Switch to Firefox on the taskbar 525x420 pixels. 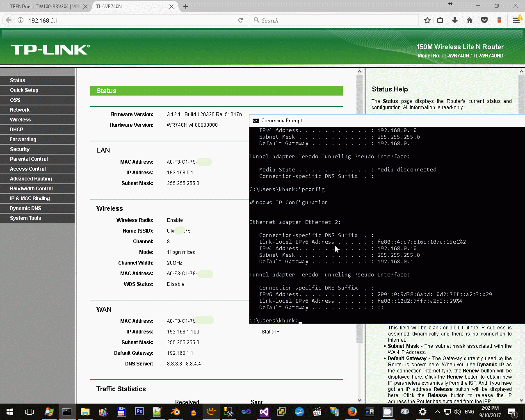[352, 412]
